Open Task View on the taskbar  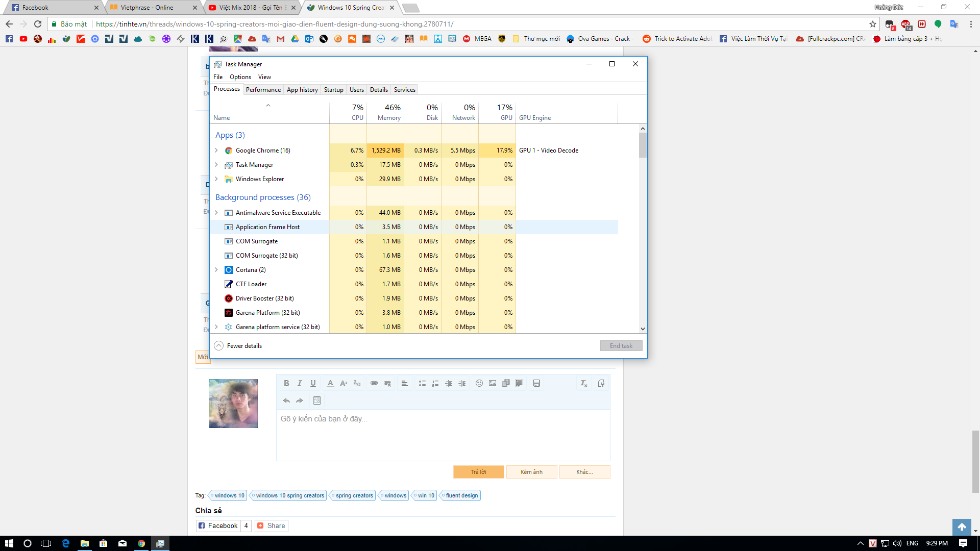(x=46, y=543)
